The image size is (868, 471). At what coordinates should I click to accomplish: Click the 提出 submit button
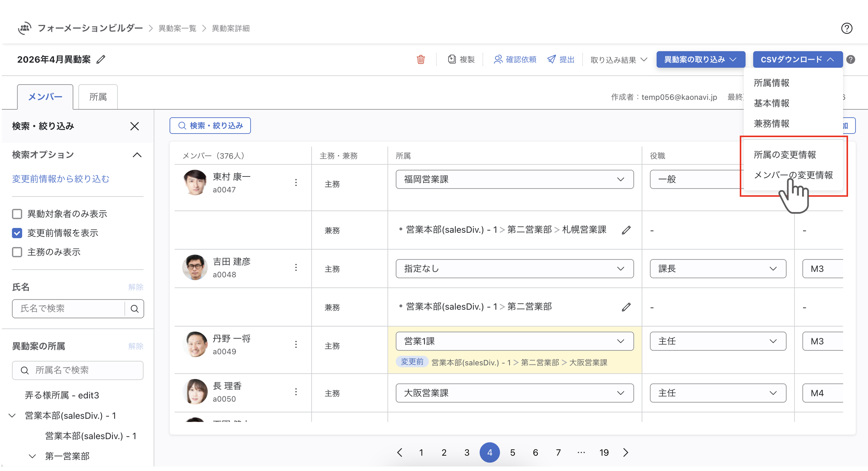561,60
